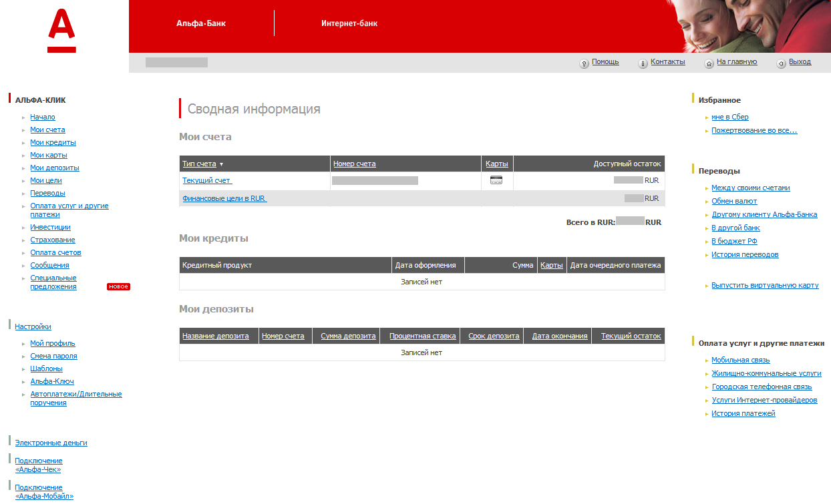Click Карты header in accounts table
Screen dimensions: 831x504
(x=496, y=164)
